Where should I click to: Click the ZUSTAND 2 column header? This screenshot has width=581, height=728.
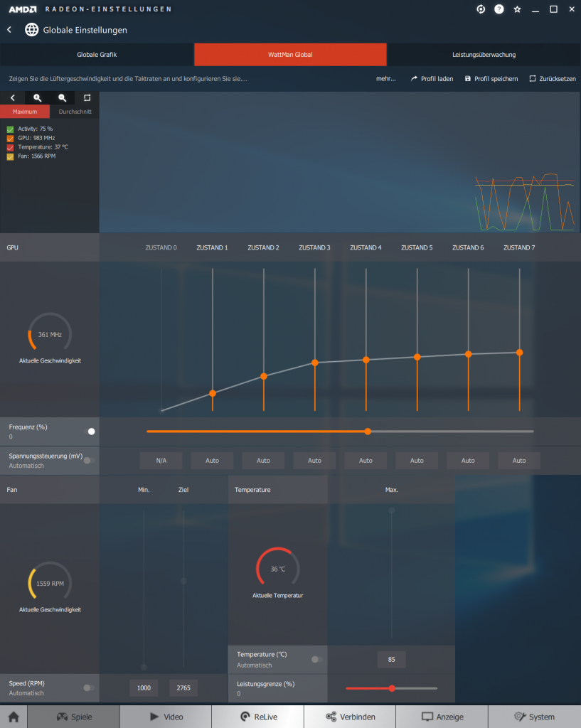(263, 247)
